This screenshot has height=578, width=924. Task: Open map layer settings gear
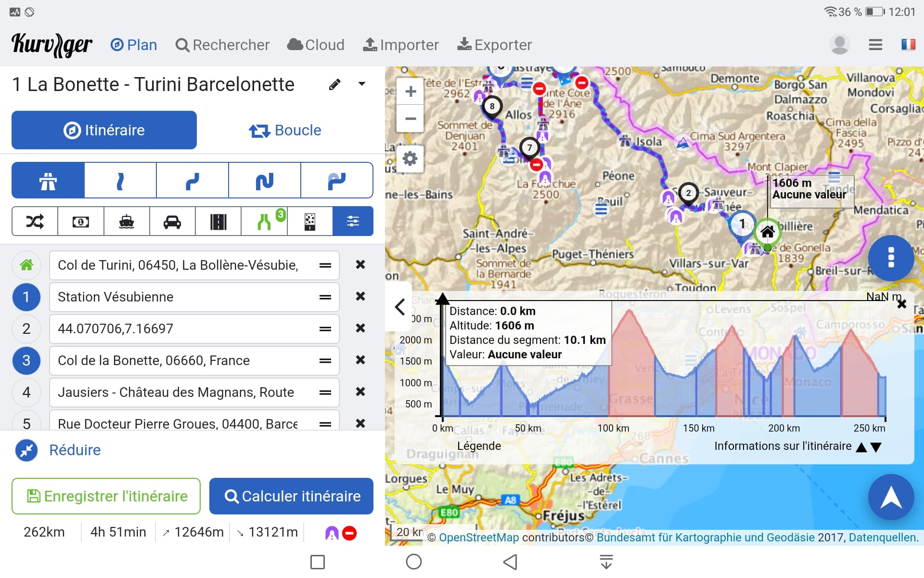[x=410, y=158]
